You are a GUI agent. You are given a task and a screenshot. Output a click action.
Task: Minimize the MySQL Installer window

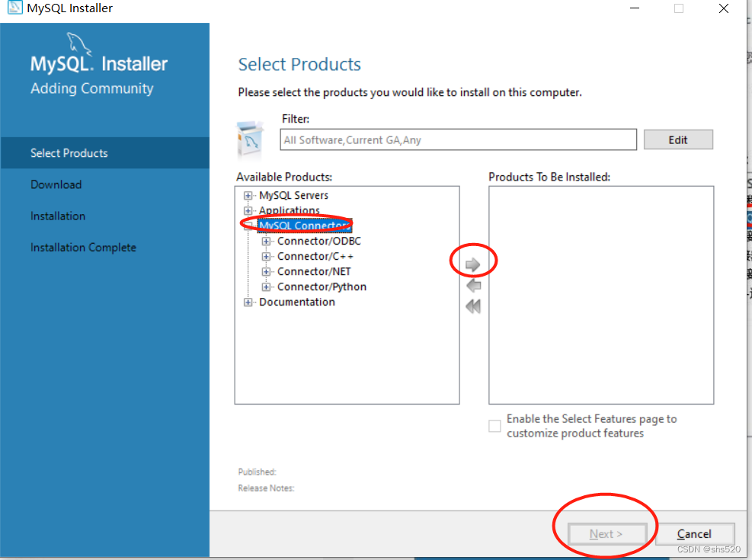pyautogui.click(x=635, y=8)
